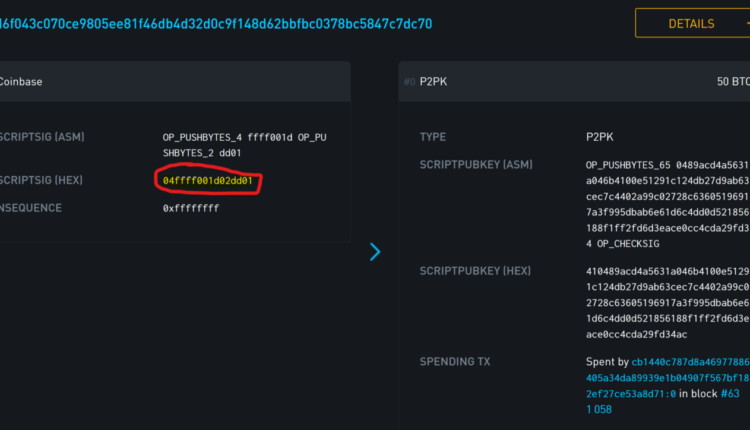Open the spending transaction hash link
This screenshot has height=430, width=750.
pyautogui.click(x=666, y=377)
